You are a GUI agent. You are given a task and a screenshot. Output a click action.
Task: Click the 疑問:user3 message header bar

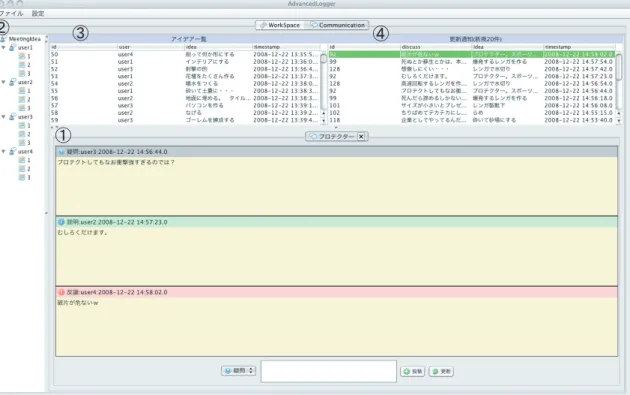click(x=337, y=152)
